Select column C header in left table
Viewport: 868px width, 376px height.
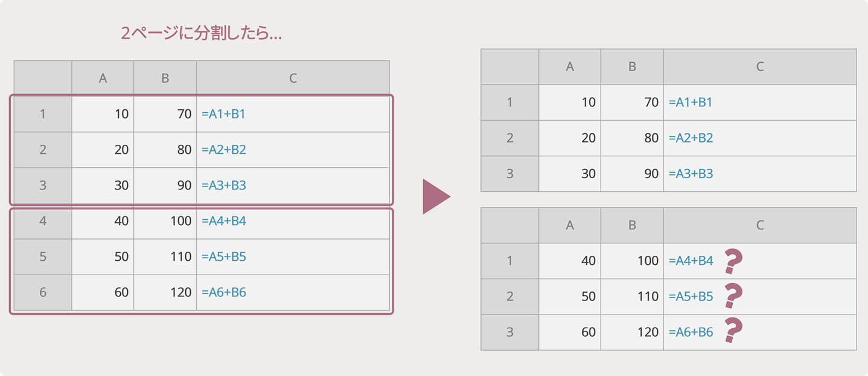(293, 78)
